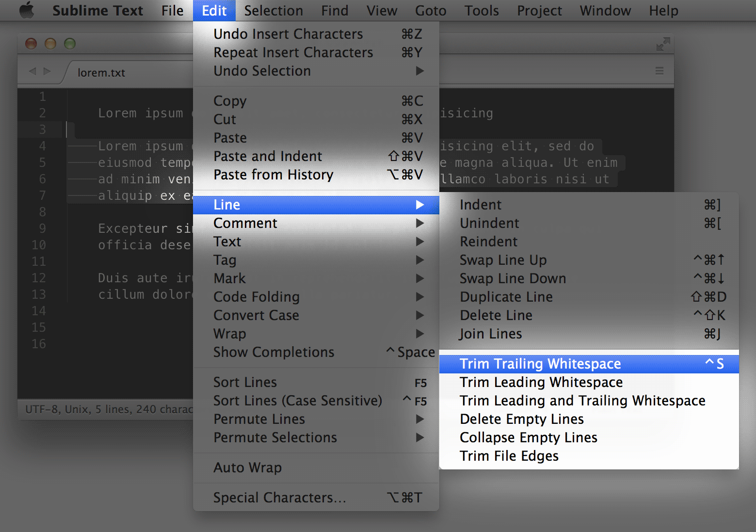Expand the Undo Selection submenu

click(316, 71)
